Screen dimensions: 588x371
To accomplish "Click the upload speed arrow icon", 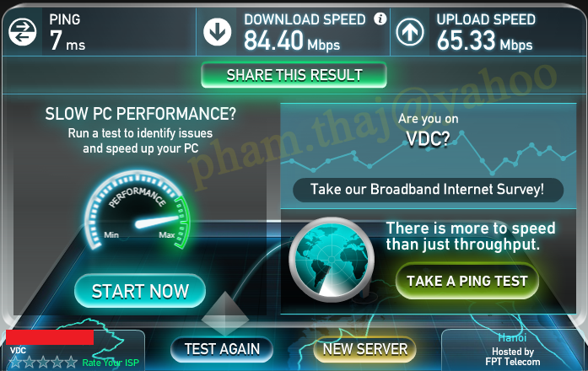I will click(410, 32).
